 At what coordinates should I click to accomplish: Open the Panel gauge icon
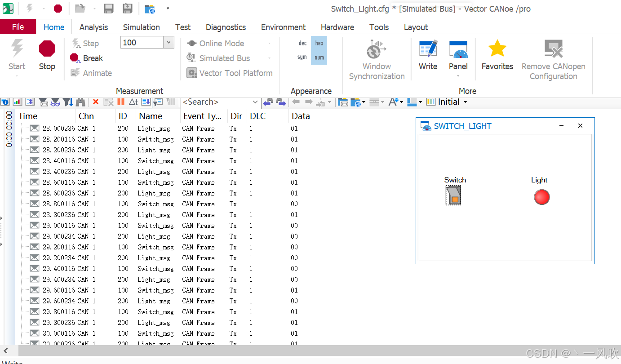click(458, 49)
